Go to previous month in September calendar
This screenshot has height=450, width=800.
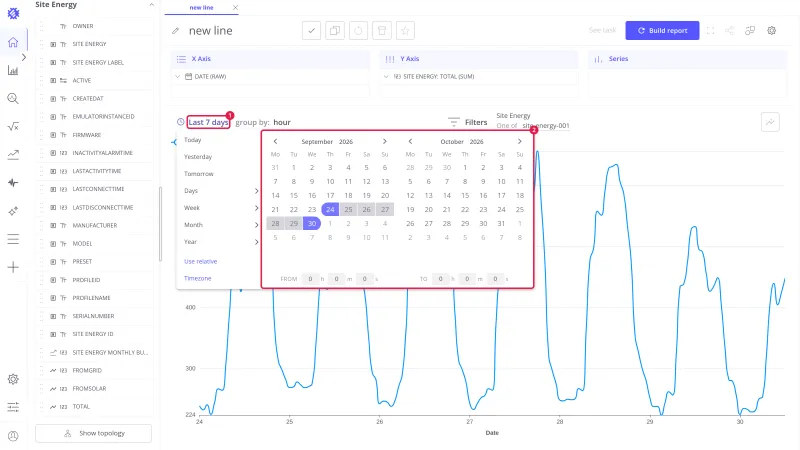pyautogui.click(x=275, y=141)
